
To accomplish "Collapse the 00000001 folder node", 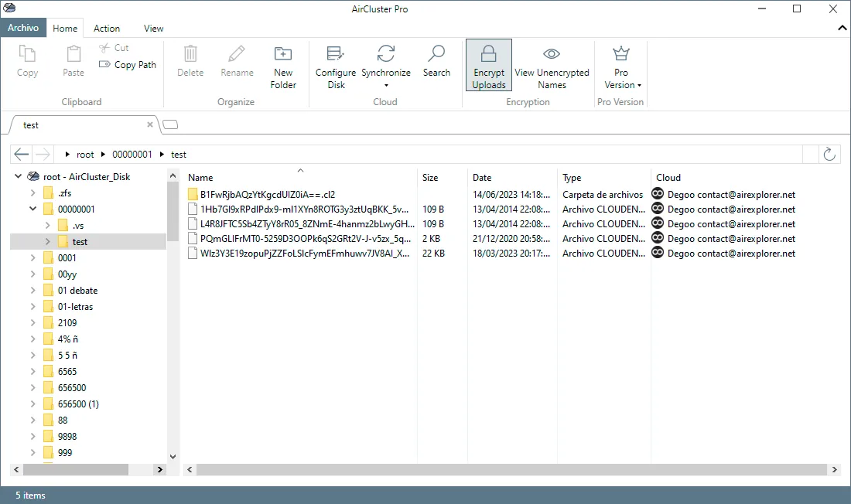I will tap(32, 209).
